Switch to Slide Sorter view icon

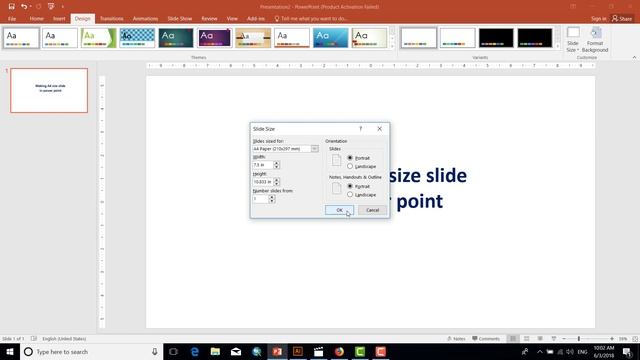pos(527,339)
